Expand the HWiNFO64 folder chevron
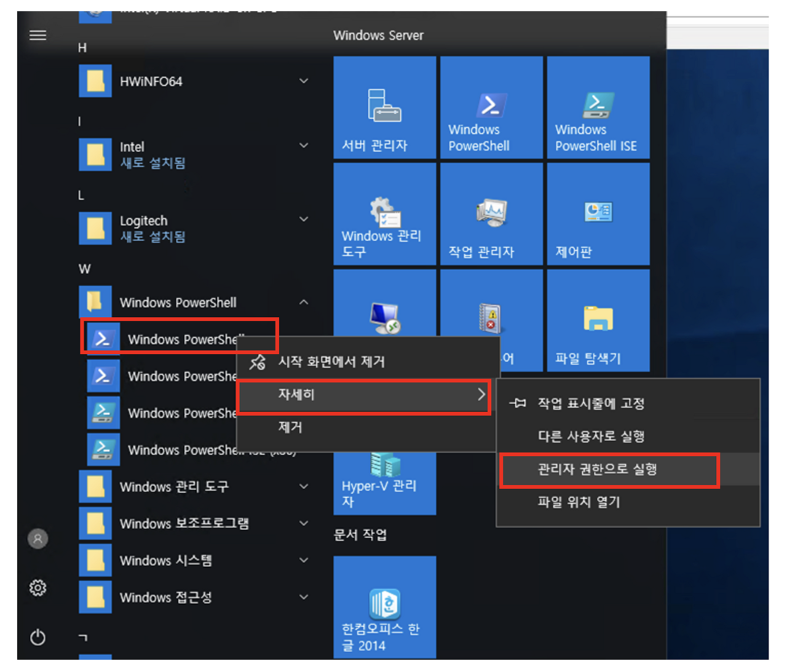The image size is (787, 672). (x=304, y=81)
